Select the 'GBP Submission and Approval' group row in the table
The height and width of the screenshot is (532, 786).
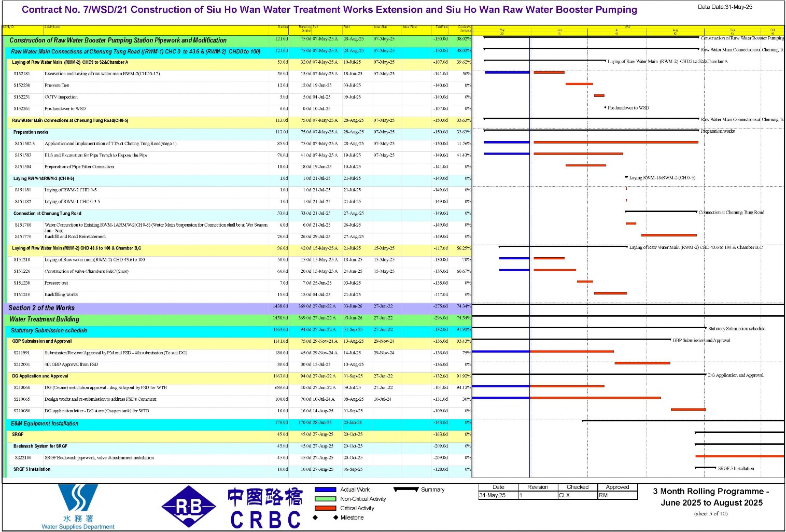238,342
